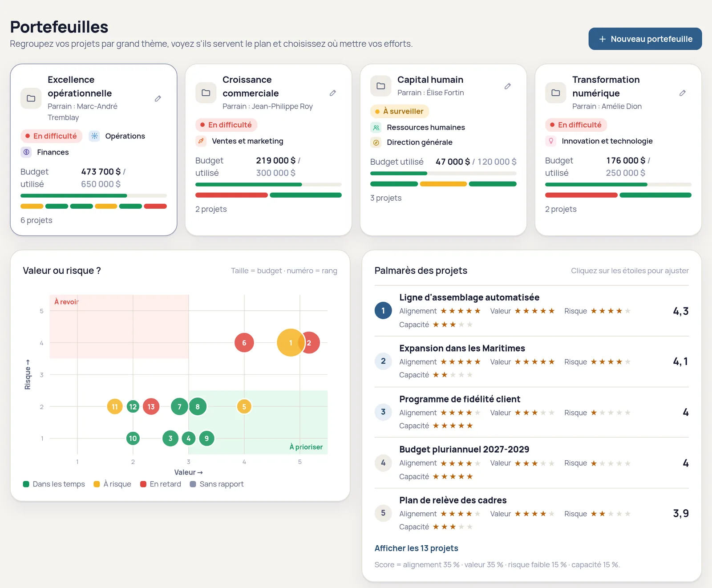This screenshot has height=588, width=712.
Task: Click the Finances department icon
Action: coord(26,152)
